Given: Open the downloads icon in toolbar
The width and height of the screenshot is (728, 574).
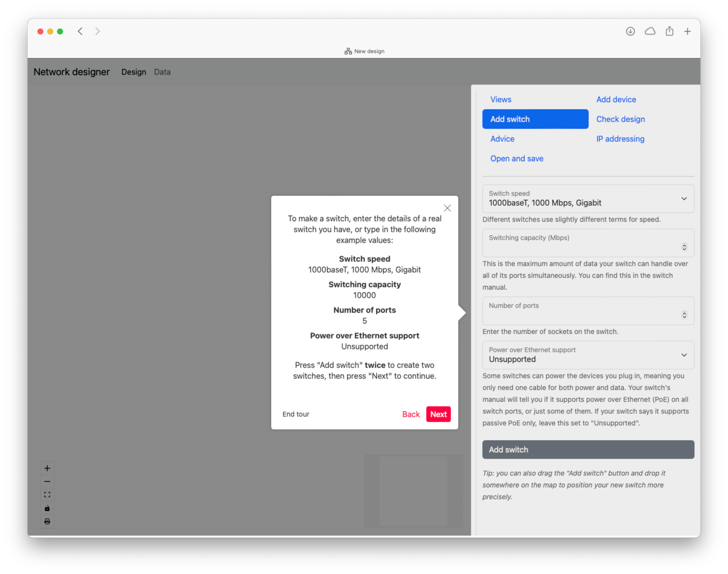Looking at the screenshot, I should click(630, 31).
